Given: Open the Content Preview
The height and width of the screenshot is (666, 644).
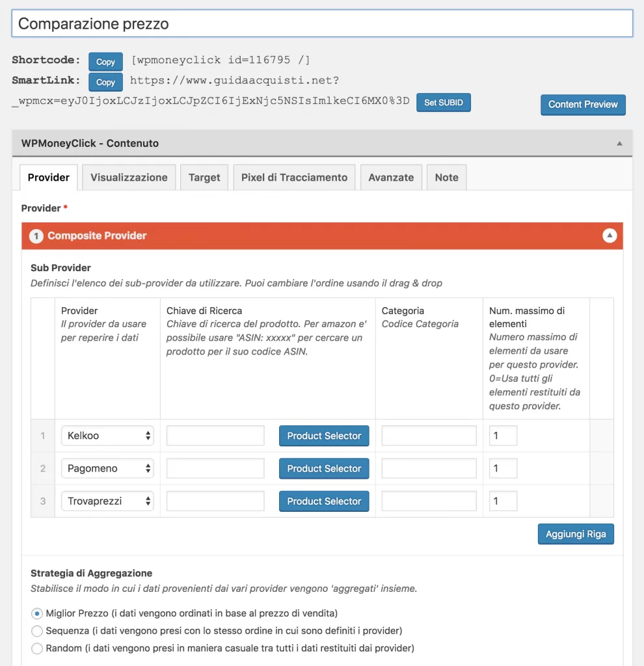Looking at the screenshot, I should coord(583,105).
